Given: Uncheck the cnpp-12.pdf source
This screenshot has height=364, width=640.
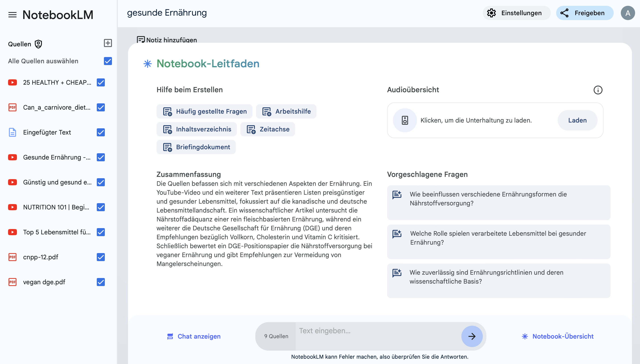Looking at the screenshot, I should (101, 257).
